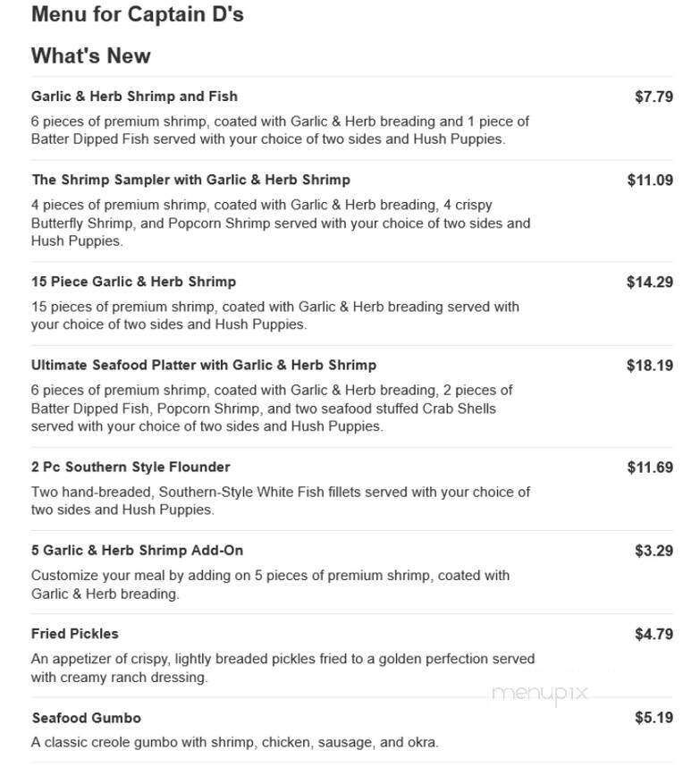
Task: Click the $18.19 Seafood Platter price
Action: coord(650,366)
